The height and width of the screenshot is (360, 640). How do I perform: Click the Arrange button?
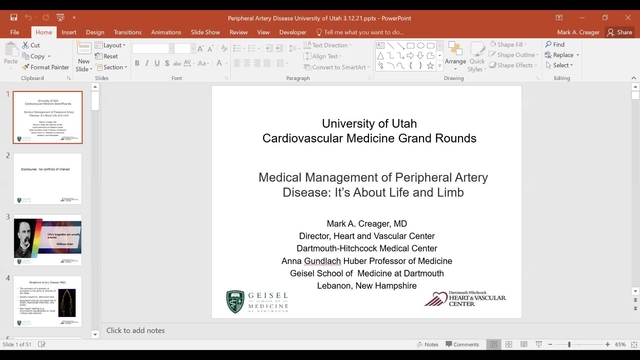(x=455, y=55)
